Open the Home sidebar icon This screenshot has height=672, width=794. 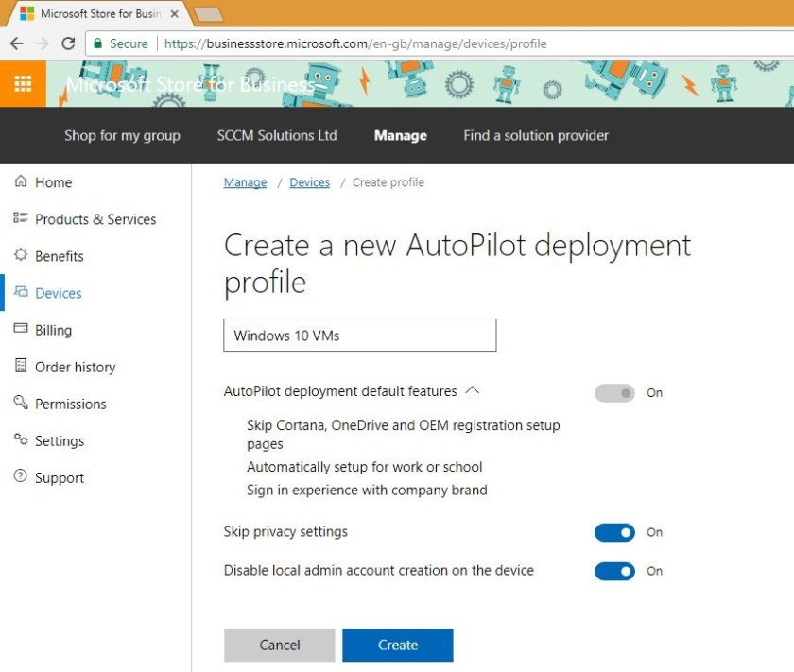52,181
